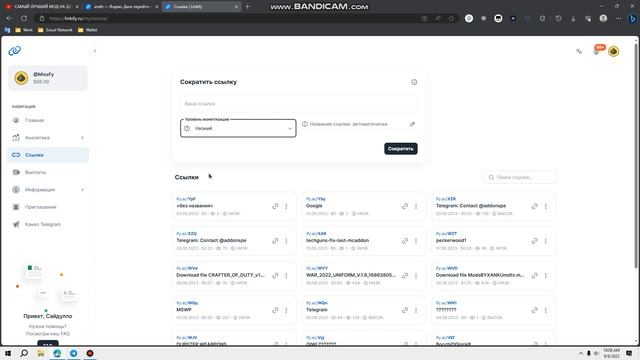Image resolution: width=640 pixels, height=360 pixels.
Task: Copy link of techguns-fix-last-mcaddon card
Action: pyautogui.click(x=405, y=241)
